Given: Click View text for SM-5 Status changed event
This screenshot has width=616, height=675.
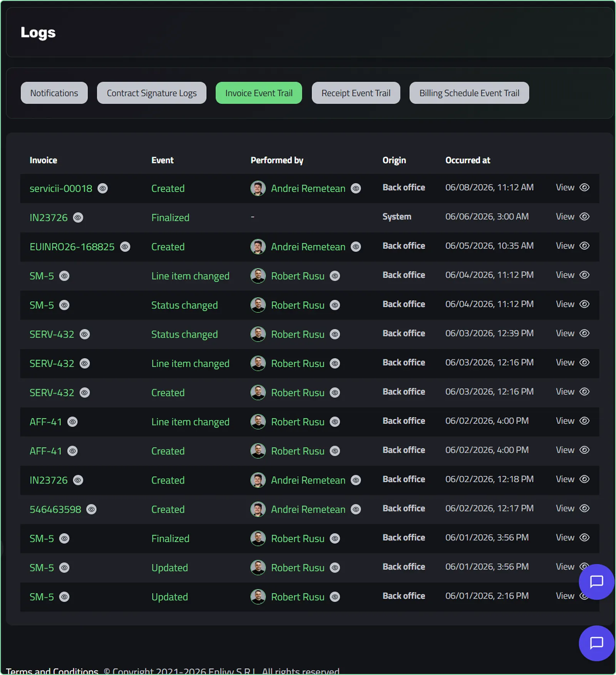Looking at the screenshot, I should pos(565,304).
